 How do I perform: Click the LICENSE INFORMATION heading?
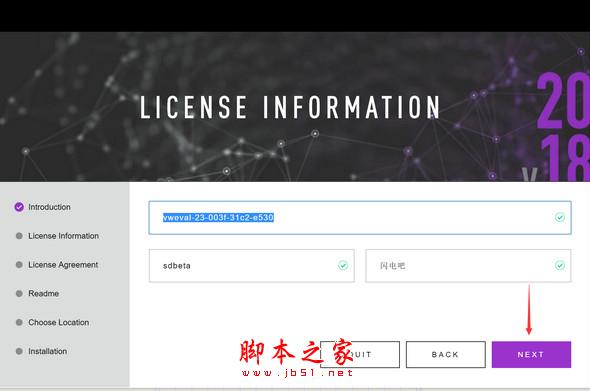290,107
